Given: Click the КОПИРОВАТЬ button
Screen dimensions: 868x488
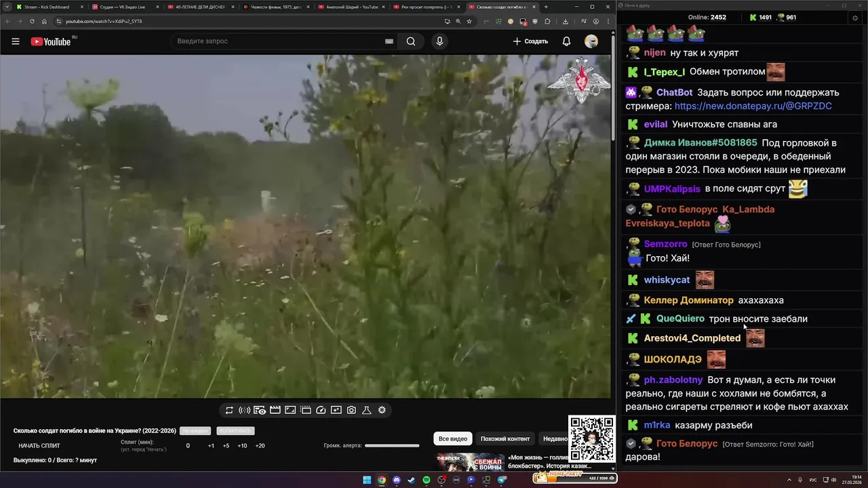Looking at the screenshot, I should [x=235, y=431].
